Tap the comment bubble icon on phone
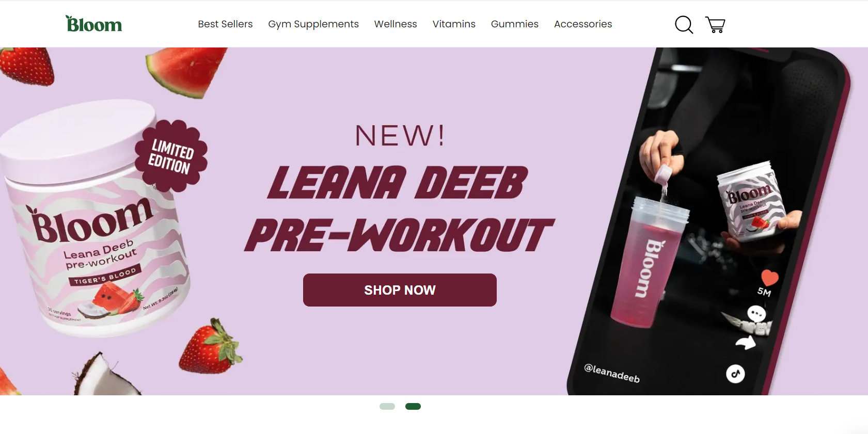Screen dimensions: 868x434 pyautogui.click(x=756, y=313)
